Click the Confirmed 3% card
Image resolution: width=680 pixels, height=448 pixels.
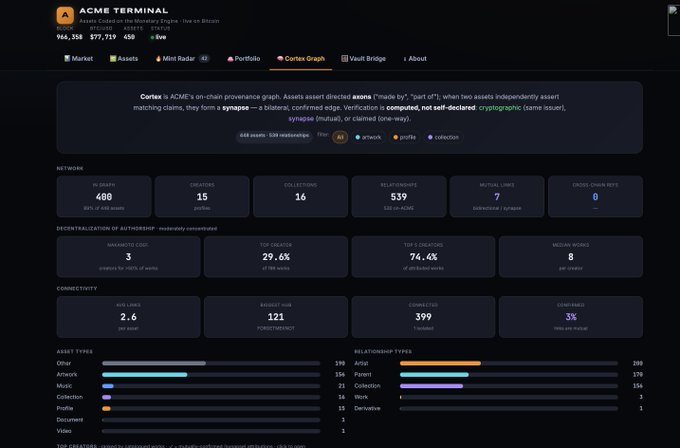[x=571, y=317]
